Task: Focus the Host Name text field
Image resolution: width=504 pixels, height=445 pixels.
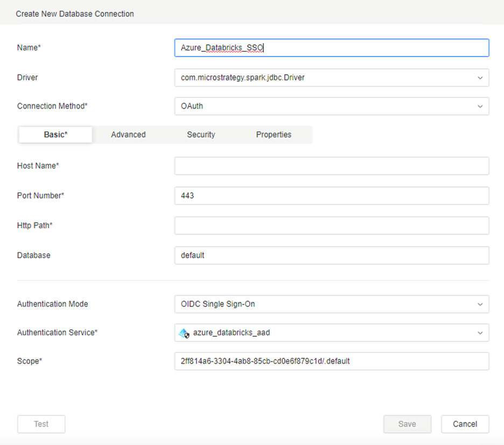Action: 331,166
